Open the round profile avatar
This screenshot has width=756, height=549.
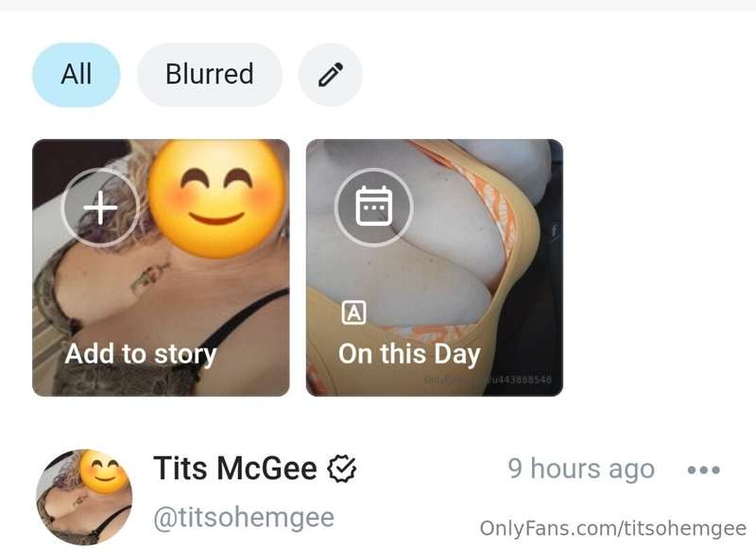[84, 497]
